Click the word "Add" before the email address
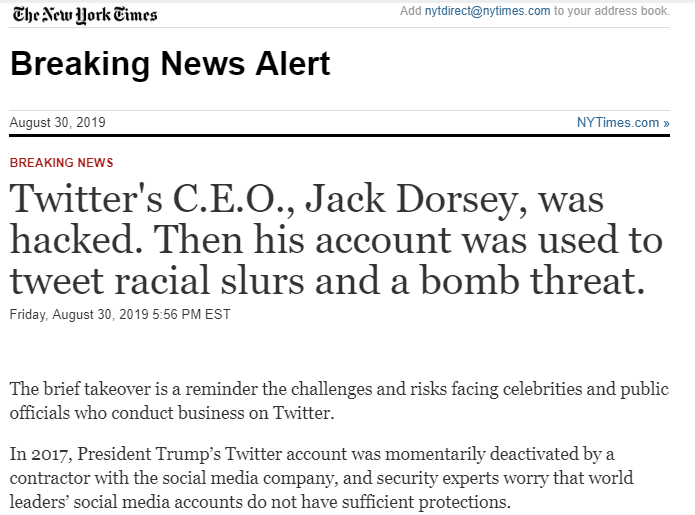The image size is (695, 515). (410, 11)
